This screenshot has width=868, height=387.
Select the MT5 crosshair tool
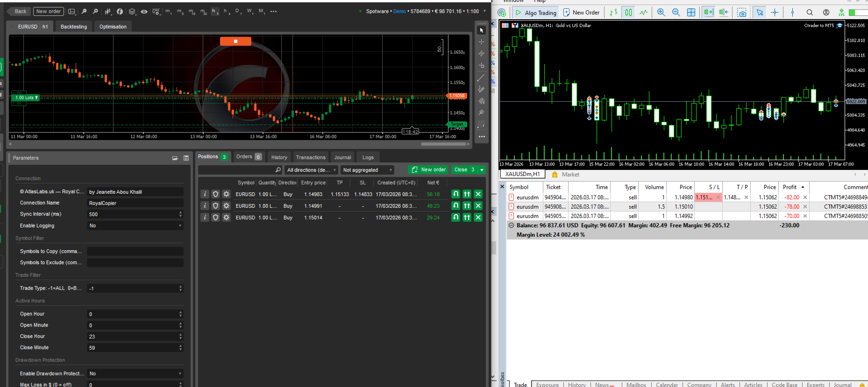click(x=775, y=13)
